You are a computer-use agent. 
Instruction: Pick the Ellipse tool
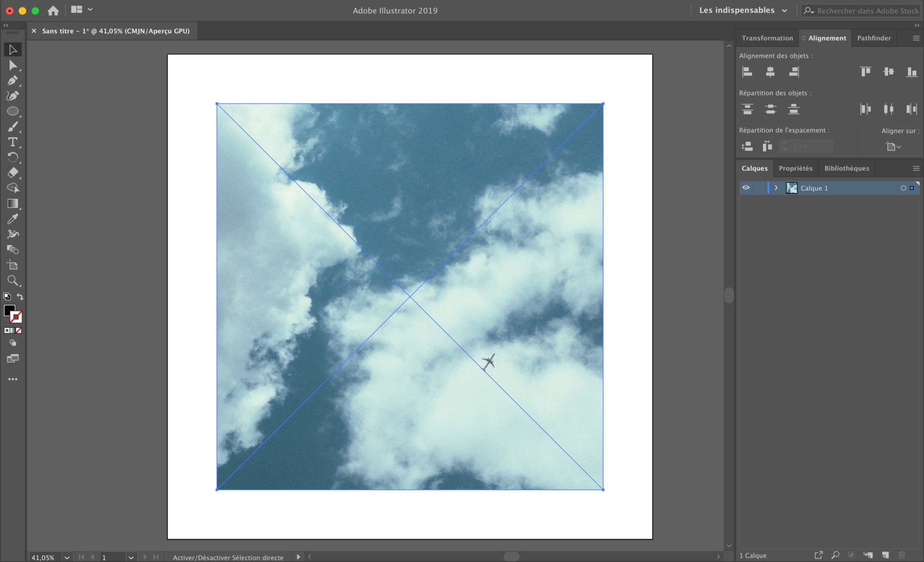pyautogui.click(x=13, y=111)
